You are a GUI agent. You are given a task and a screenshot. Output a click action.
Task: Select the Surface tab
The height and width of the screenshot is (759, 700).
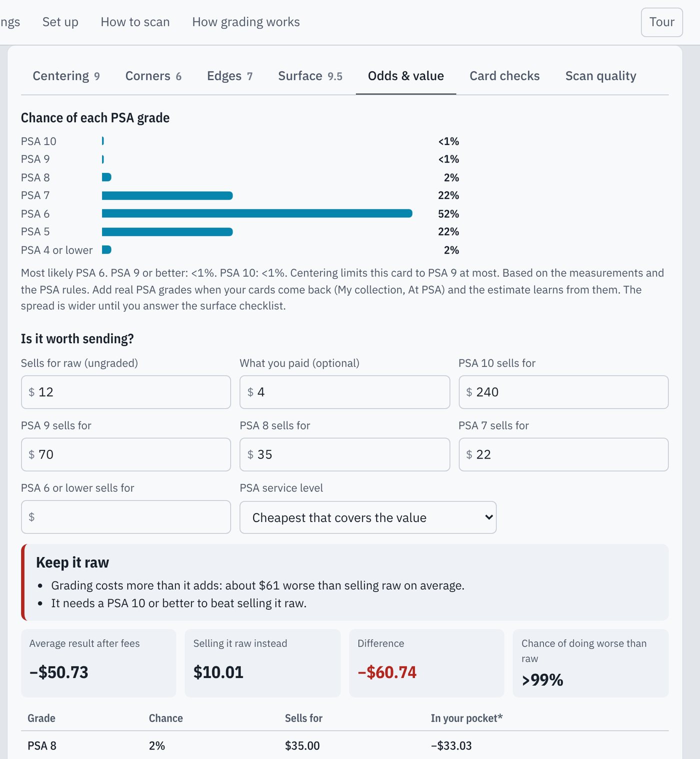point(310,76)
